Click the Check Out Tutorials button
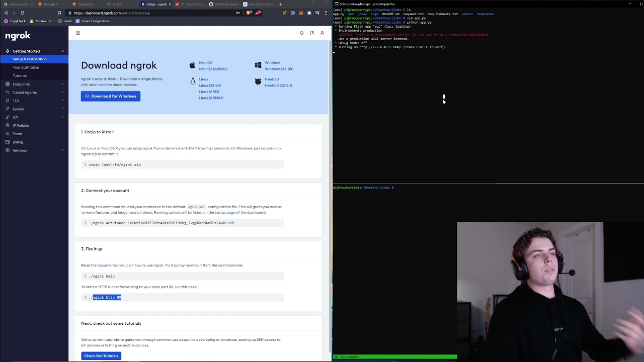This screenshot has height=362, width=644. pyautogui.click(x=101, y=356)
